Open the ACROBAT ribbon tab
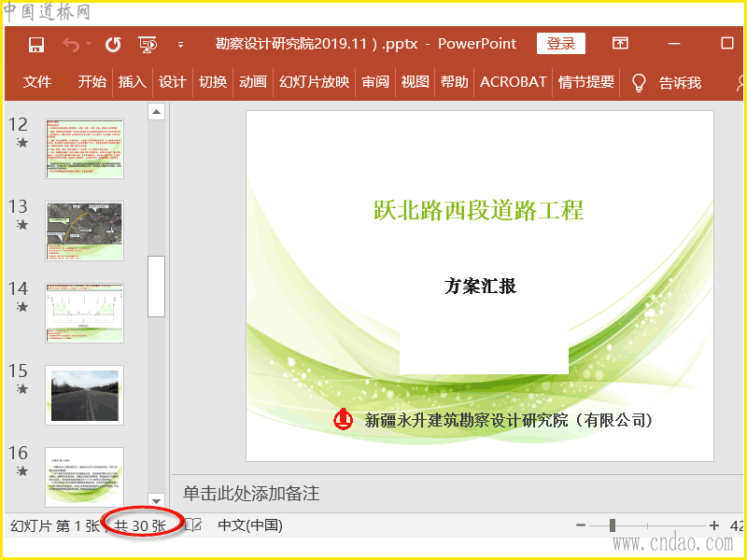Screen dimensions: 747x560 (513, 82)
